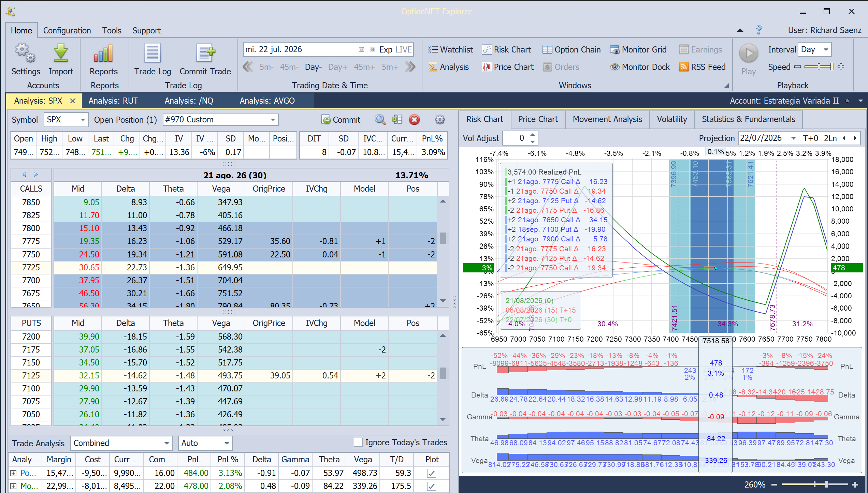868x493 pixels.
Task: Collapse the ribbon with the up arrow
Action: pos(740,30)
